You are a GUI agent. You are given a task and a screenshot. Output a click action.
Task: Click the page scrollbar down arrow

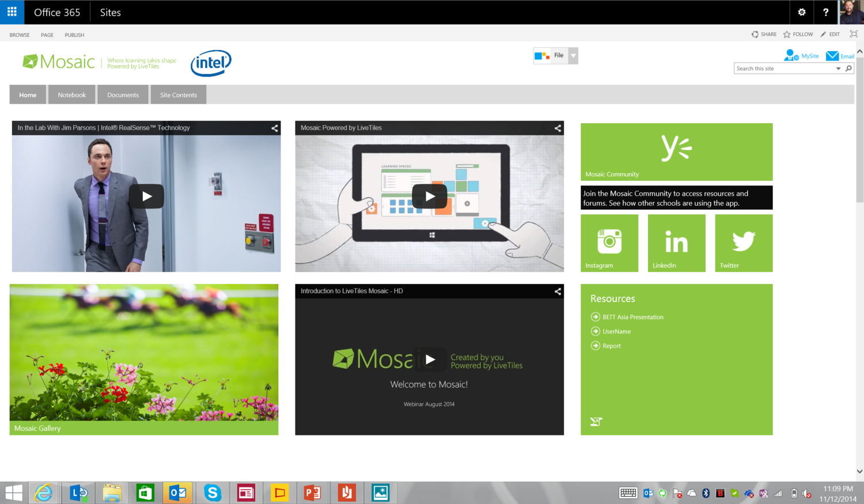[x=859, y=471]
